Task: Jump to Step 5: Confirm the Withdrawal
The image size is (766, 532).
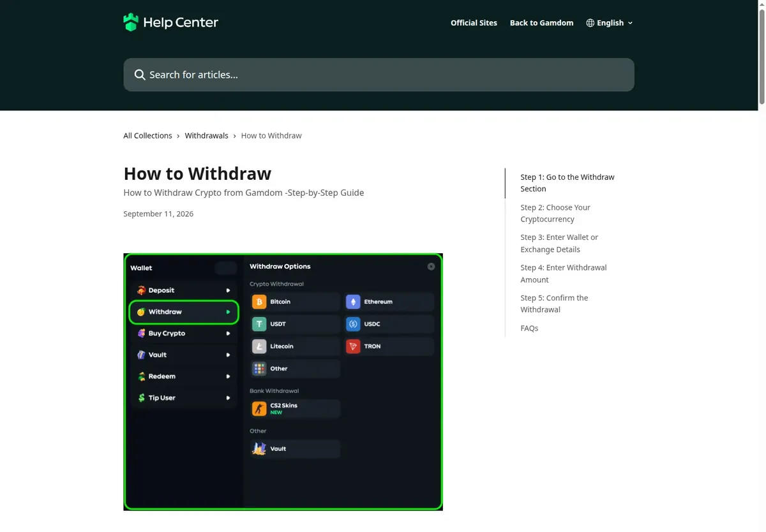Action: click(554, 304)
